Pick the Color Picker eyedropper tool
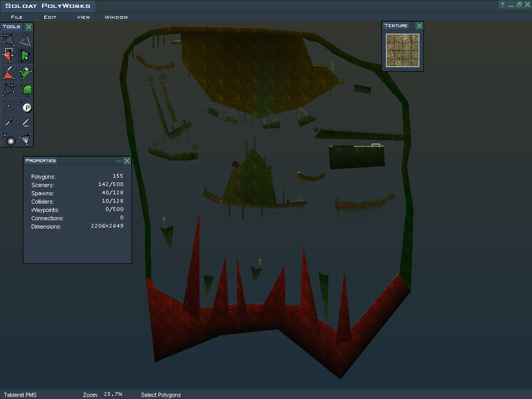The height and width of the screenshot is (399, 532). pos(8,122)
